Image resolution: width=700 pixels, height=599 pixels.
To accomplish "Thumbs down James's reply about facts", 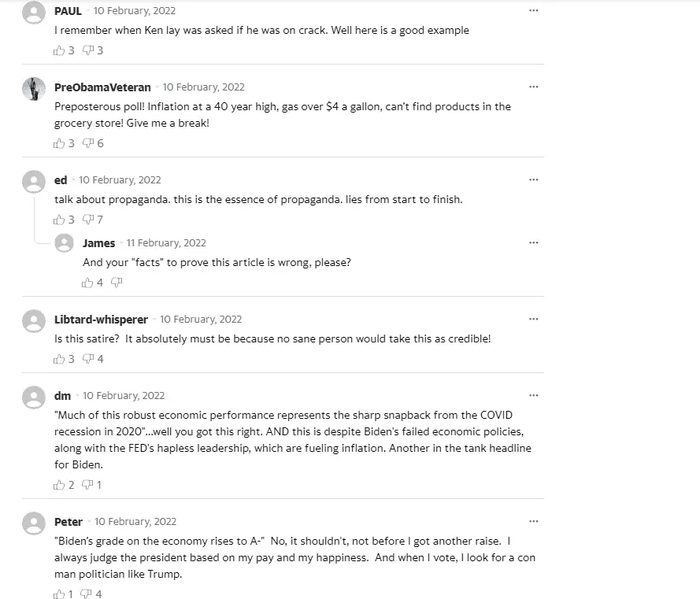I will 116,282.
